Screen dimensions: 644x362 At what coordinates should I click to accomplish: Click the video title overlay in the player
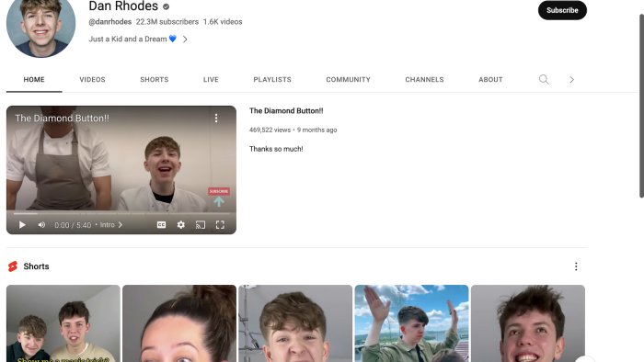(x=62, y=119)
